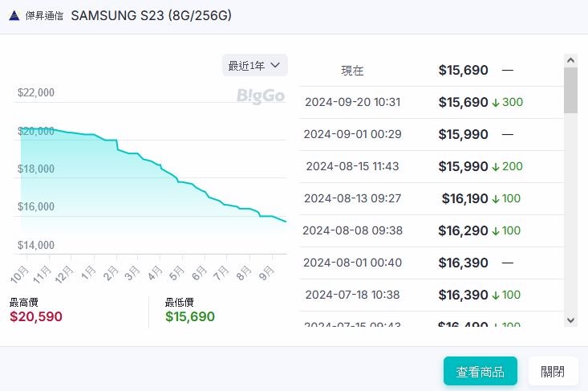The image size is (588, 391).
Task: Click the 最低價 $15,690 value
Action: click(190, 316)
